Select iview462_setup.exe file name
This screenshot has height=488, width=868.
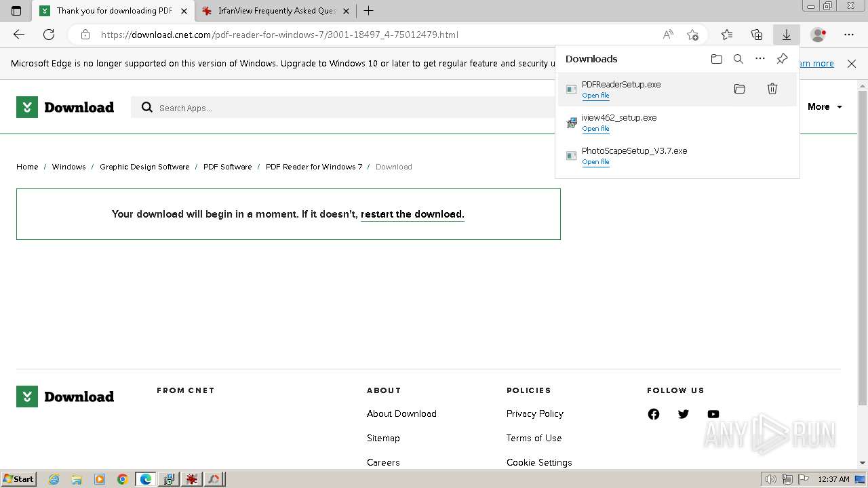619,118
